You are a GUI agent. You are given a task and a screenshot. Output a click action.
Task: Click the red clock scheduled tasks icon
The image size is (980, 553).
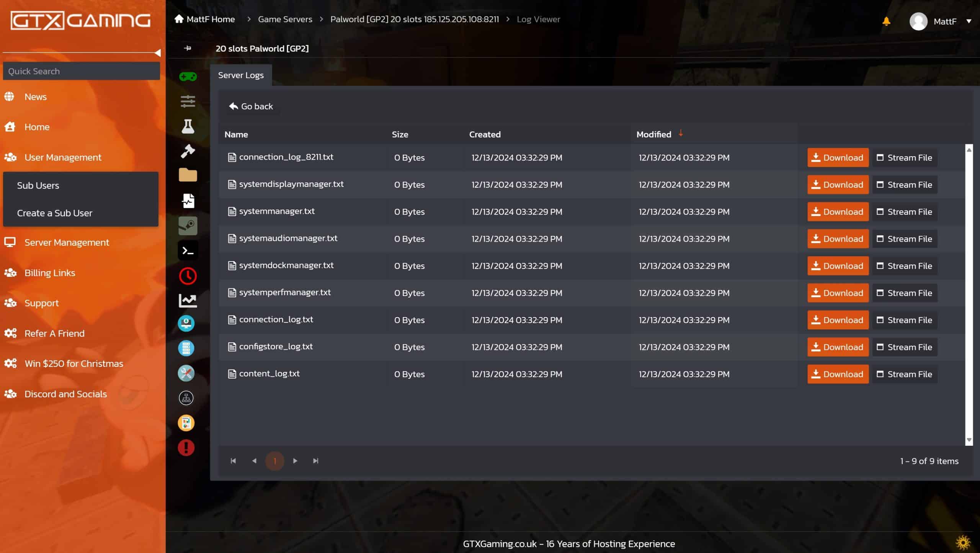coord(188,276)
